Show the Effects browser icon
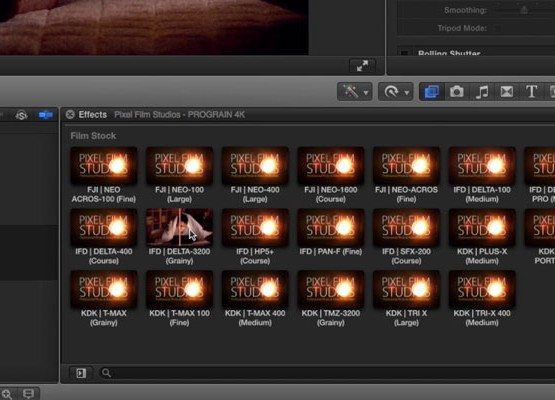555x400 pixels. coord(431,92)
